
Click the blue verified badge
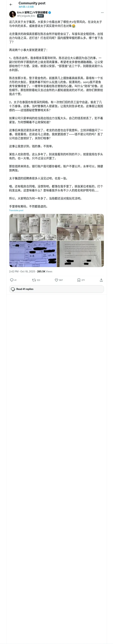(x=50, y=13)
